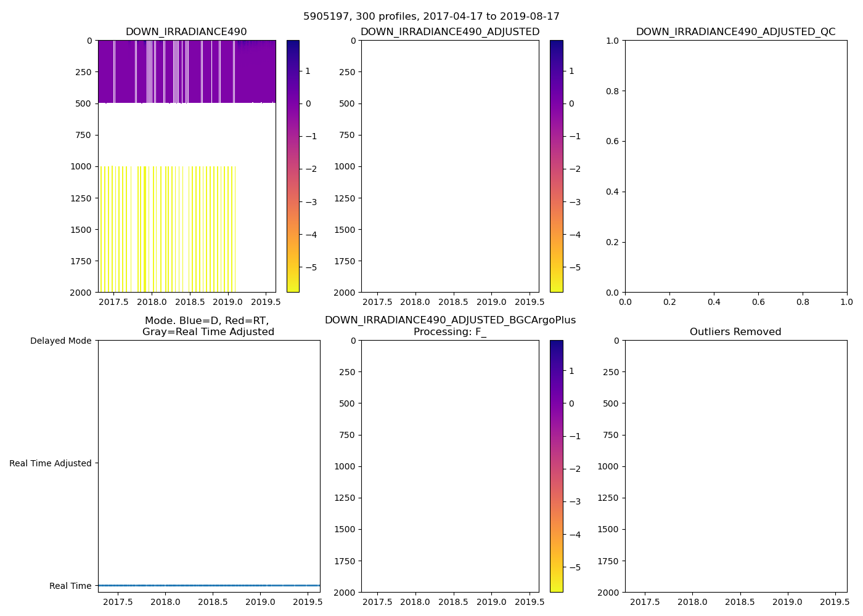Select the DOWN_IRRADIANCE490 plot title

(x=186, y=32)
